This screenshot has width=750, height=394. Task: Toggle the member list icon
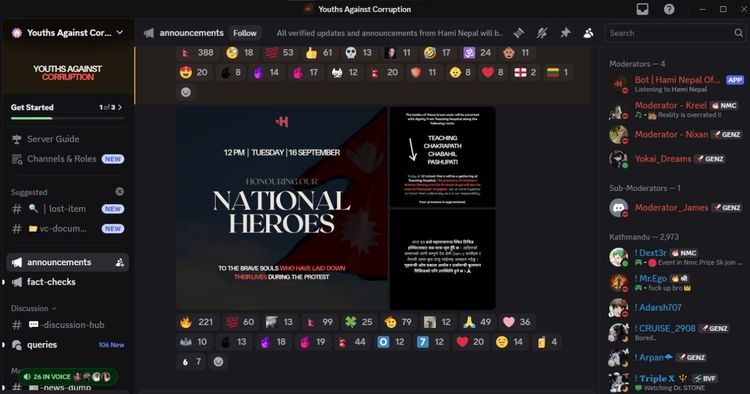588,33
